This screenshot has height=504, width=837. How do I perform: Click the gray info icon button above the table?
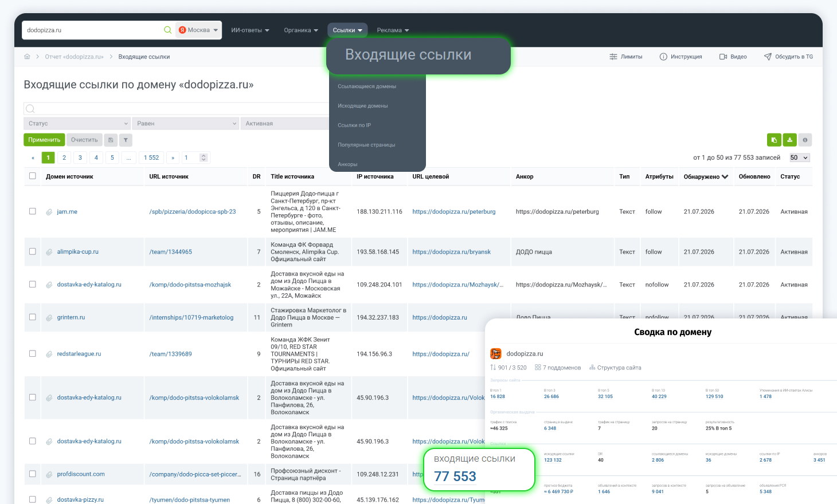click(805, 140)
